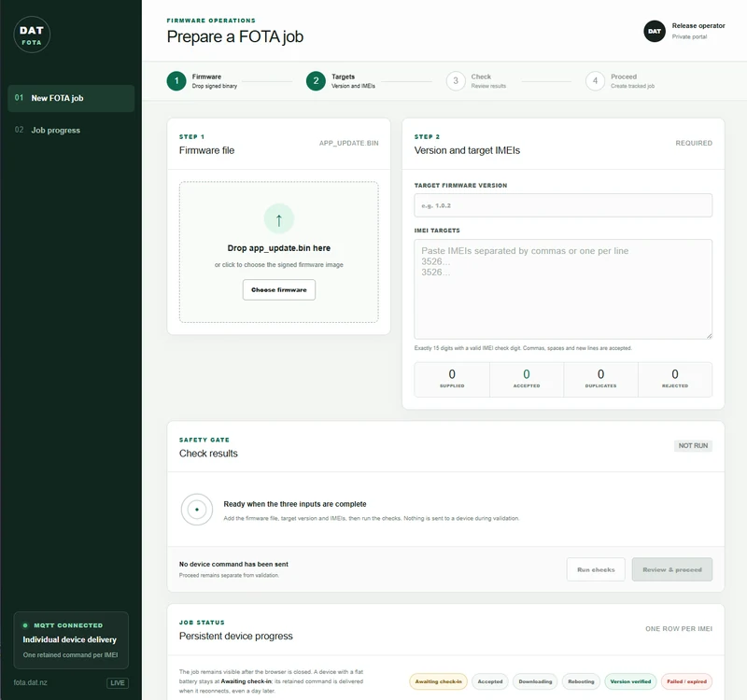Click the REQUIRED label in Step 2
This screenshot has width=747, height=700.
[x=694, y=143]
